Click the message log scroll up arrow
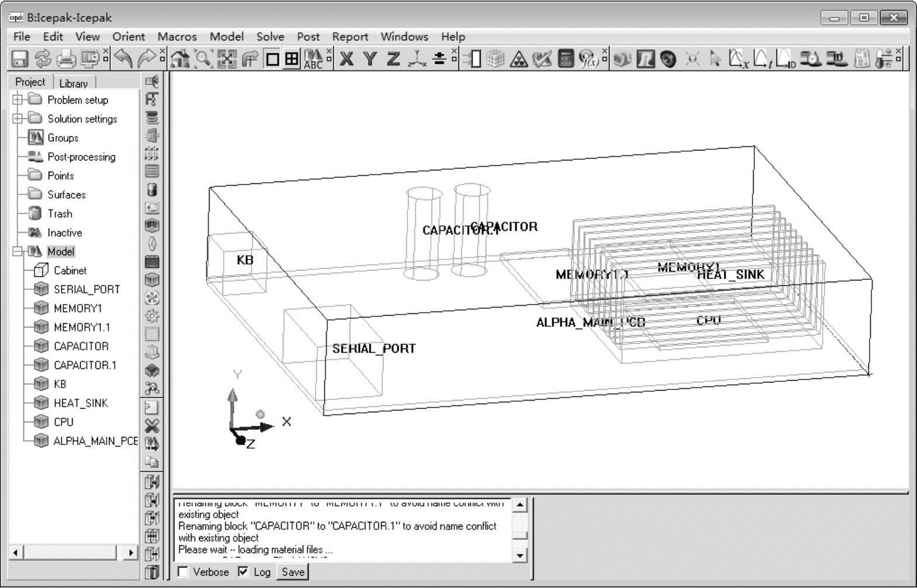917x588 pixels. tap(519, 504)
